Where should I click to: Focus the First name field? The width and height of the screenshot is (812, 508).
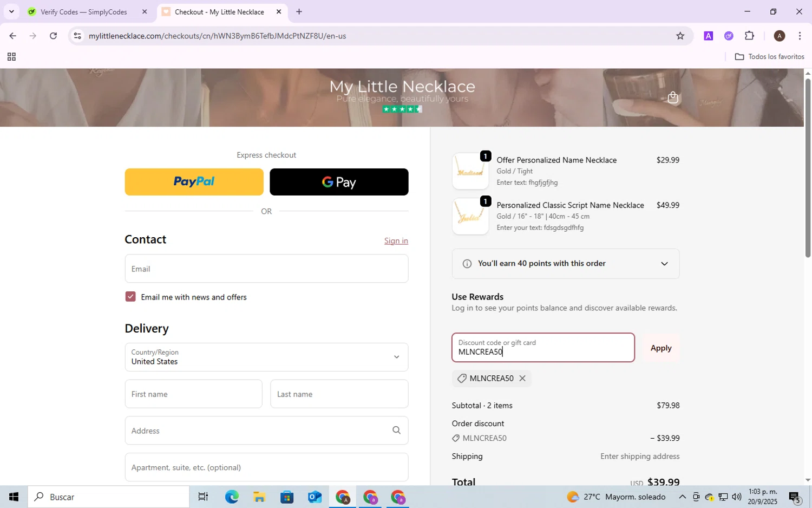click(x=193, y=394)
